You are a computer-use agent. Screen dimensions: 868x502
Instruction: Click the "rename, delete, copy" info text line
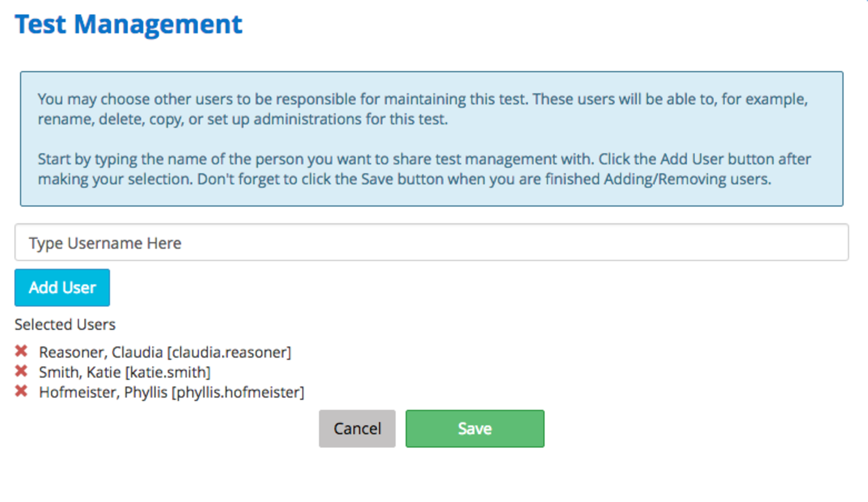pos(242,119)
